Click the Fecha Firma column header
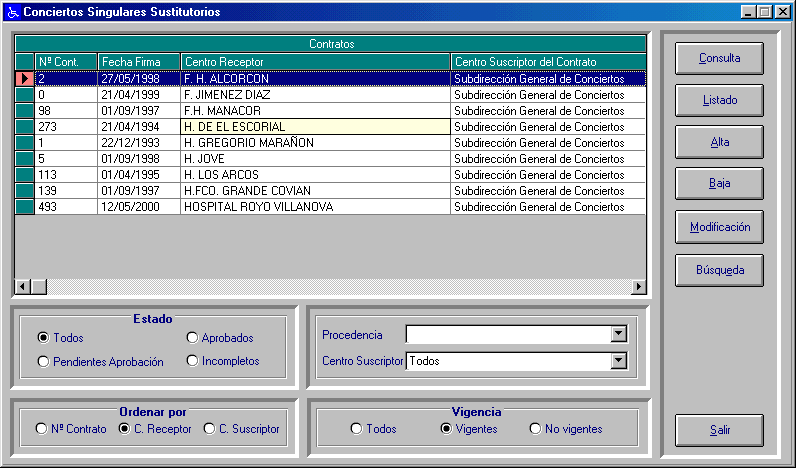 [x=138, y=62]
